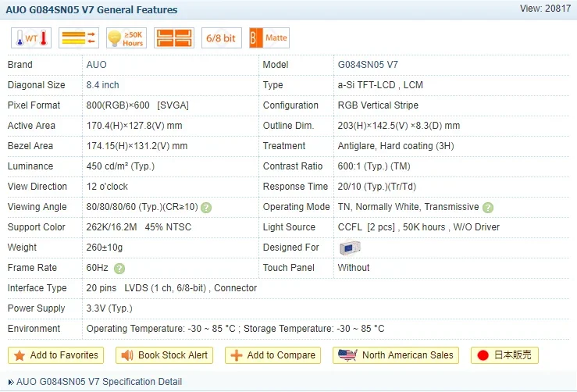The image size is (577, 392).
Task: Click the speaker icon on Book Stock Alert
Action: tap(127, 355)
